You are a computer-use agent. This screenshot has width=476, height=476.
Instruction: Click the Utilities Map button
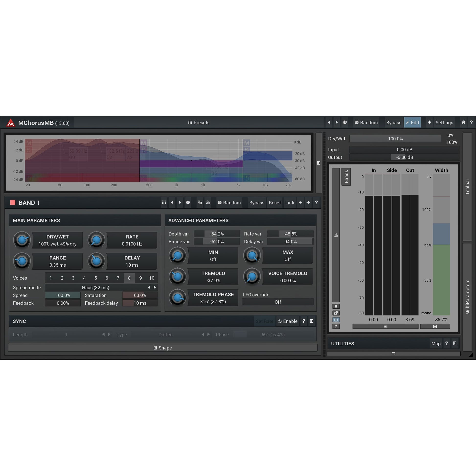tap(436, 344)
